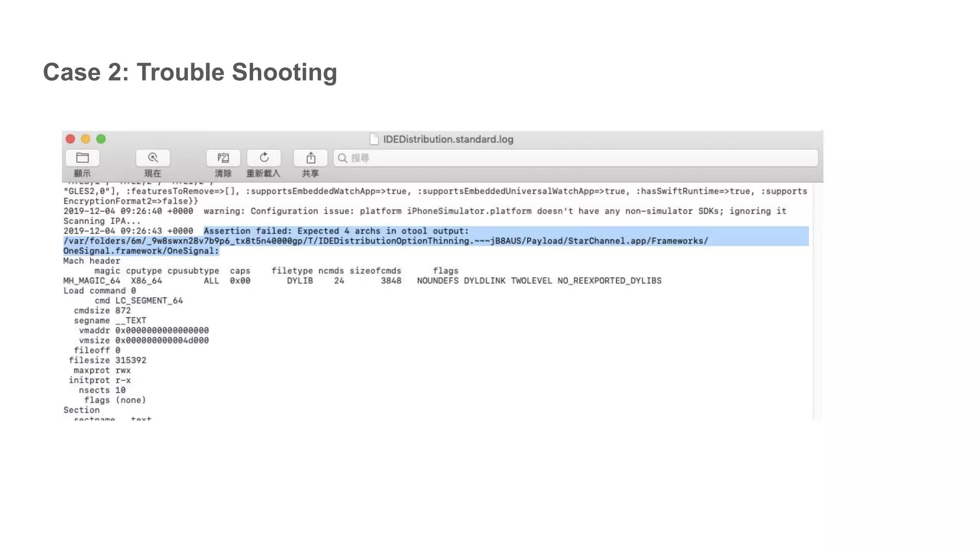Screen dimensions: 980x551
Task: Reload the log using 重新載入 icon
Action: [264, 158]
